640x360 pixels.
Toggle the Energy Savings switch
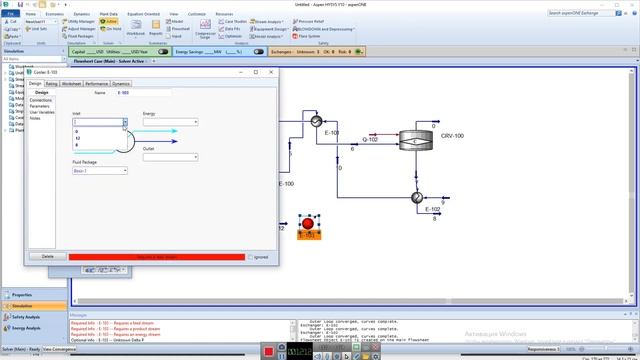(x=258, y=52)
